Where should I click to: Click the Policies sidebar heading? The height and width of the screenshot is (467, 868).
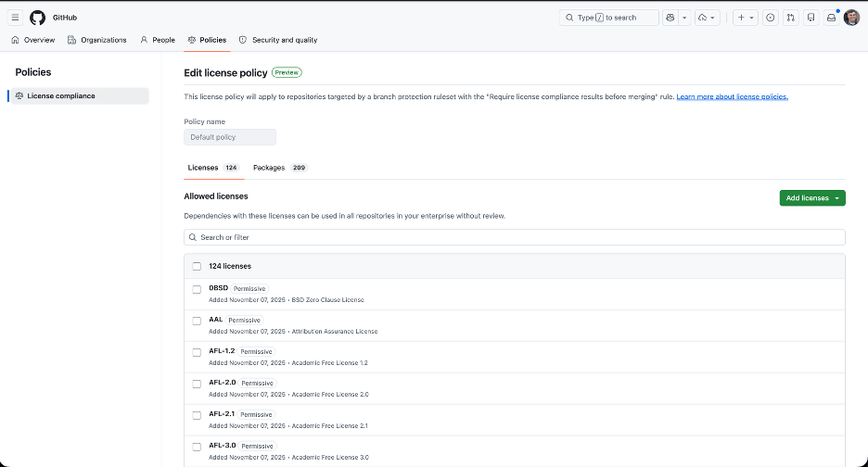pyautogui.click(x=33, y=72)
